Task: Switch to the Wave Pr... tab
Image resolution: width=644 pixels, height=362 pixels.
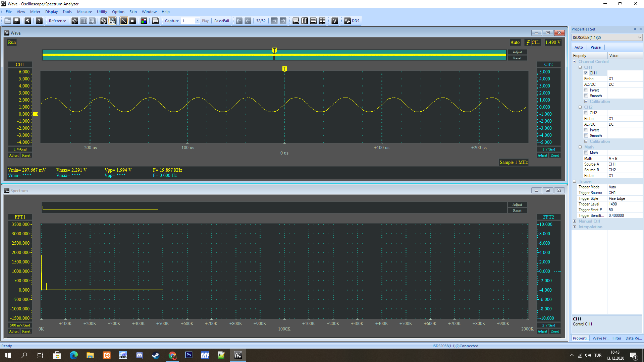Action: 601,338
